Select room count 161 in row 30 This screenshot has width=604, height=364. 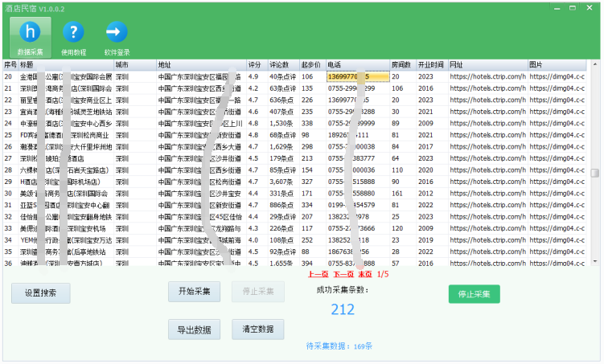tap(403, 194)
